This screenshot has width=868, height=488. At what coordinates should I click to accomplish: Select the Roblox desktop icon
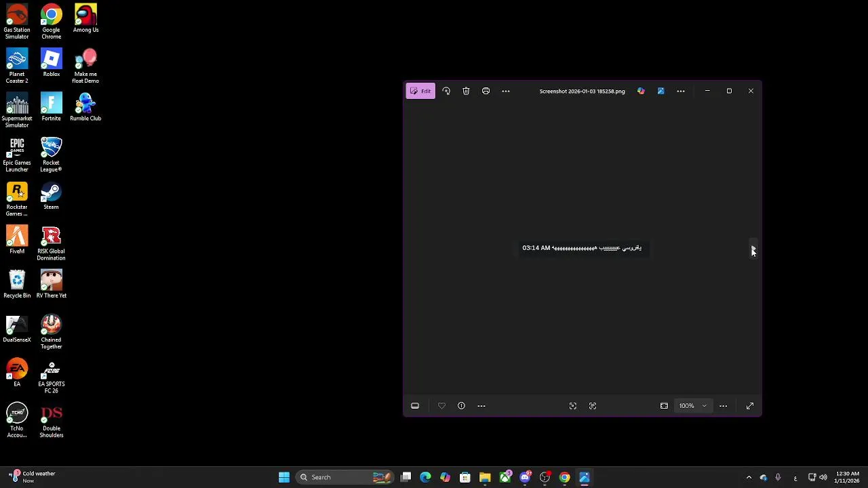(x=51, y=64)
